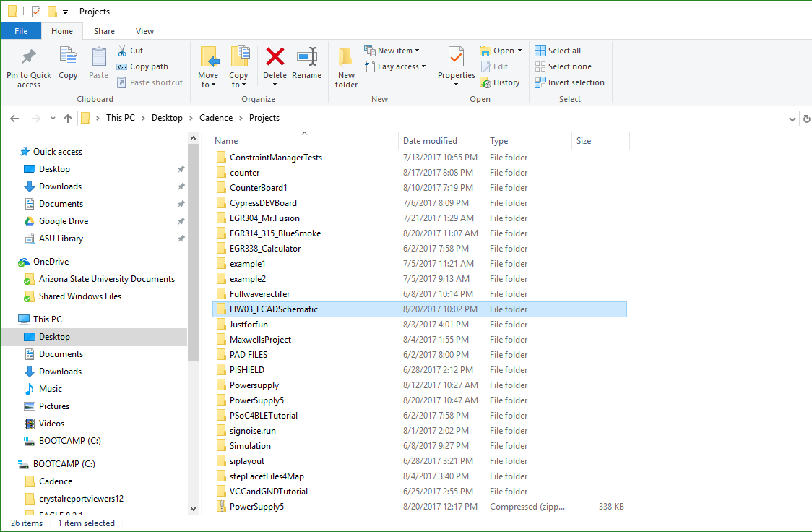The height and width of the screenshot is (532, 812).
Task: Cut the selected item with scissors icon
Action: [131, 51]
